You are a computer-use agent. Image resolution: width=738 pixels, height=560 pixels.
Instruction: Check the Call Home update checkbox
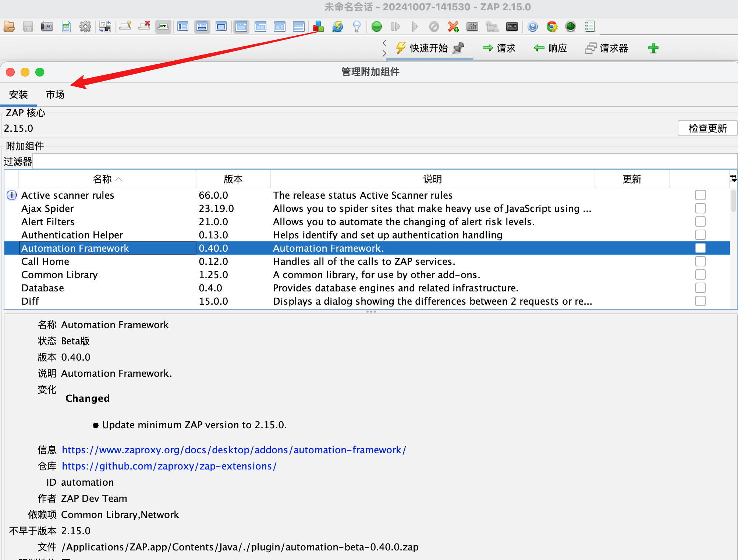coord(700,261)
